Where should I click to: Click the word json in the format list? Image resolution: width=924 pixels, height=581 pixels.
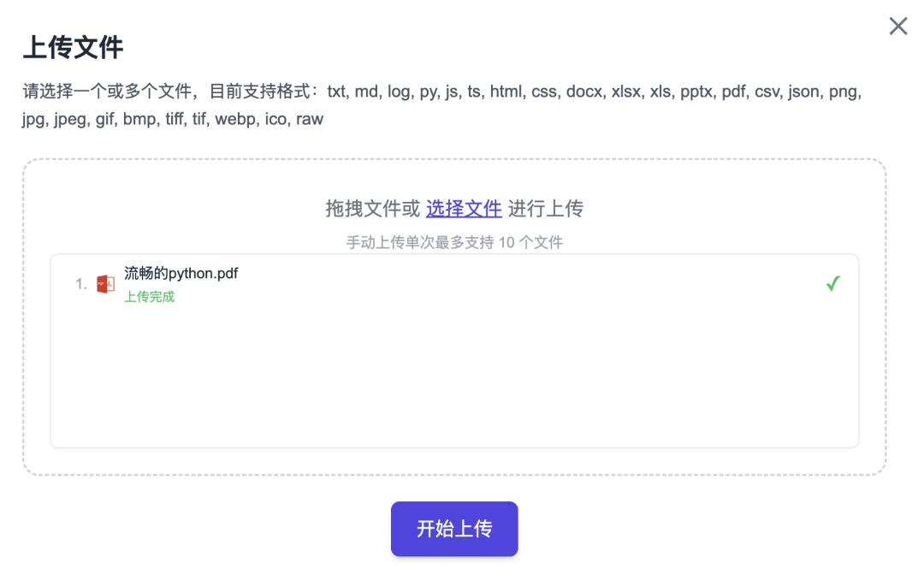pyautogui.click(x=803, y=92)
